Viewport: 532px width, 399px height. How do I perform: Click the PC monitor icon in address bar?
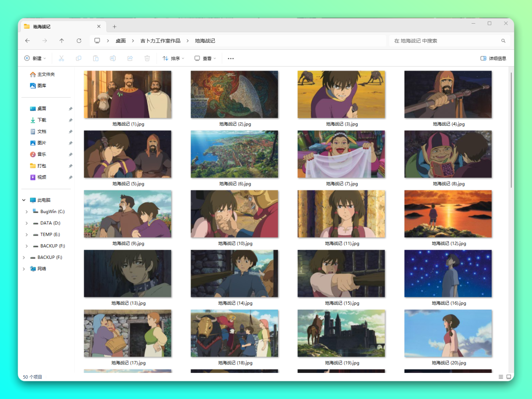tap(97, 41)
